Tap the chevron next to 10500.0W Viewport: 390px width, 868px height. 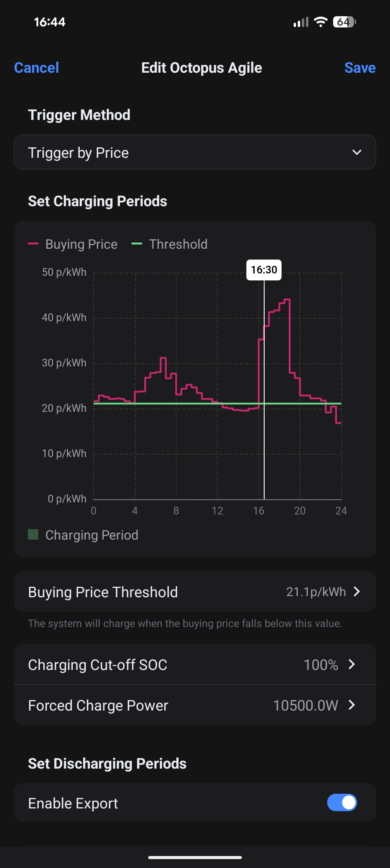point(352,705)
